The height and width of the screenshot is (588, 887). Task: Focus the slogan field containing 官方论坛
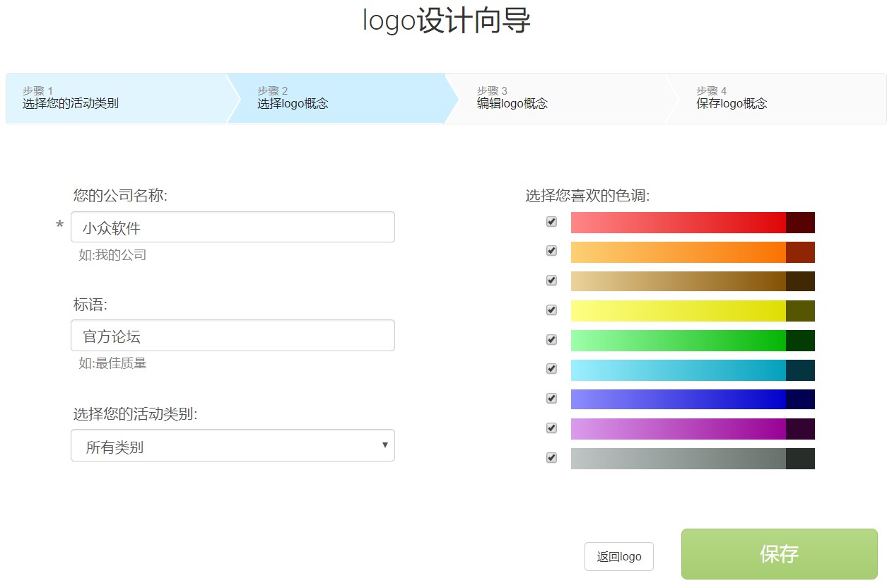click(x=233, y=336)
